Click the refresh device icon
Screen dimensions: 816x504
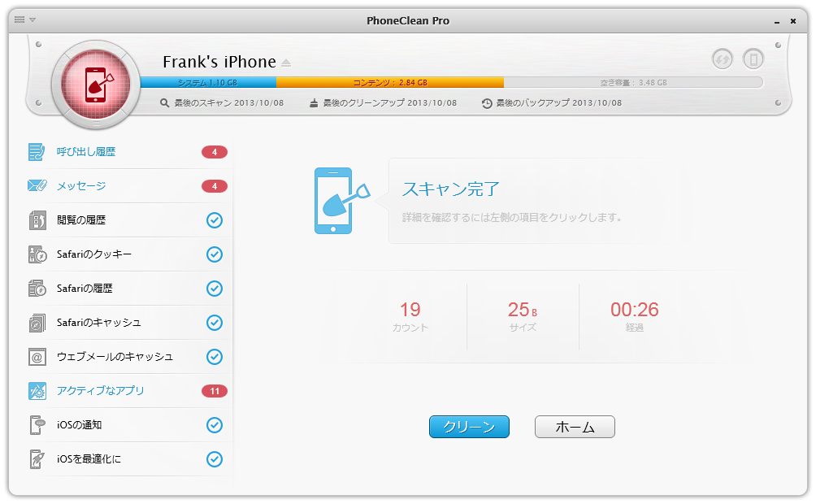pyautogui.click(x=723, y=59)
